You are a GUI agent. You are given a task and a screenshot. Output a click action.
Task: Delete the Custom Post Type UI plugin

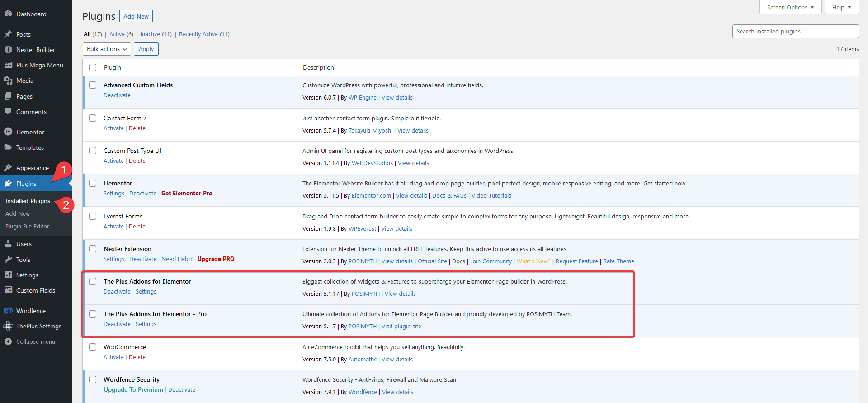click(137, 161)
